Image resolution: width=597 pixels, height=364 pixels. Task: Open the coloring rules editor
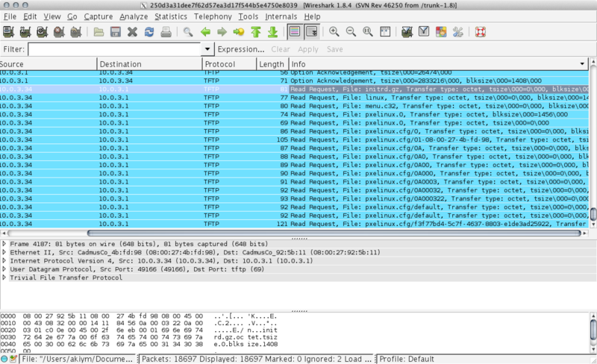[x=441, y=32]
